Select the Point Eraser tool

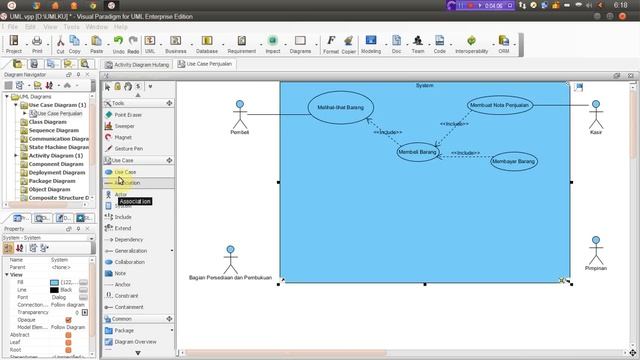[x=138, y=115]
